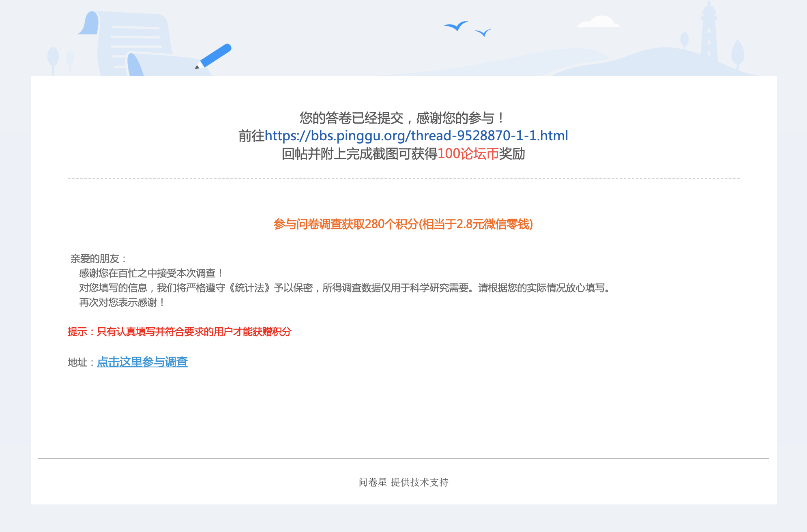This screenshot has height=532, width=807.
Task: Click the red 100论坛币 reward text
Action: 468,154
